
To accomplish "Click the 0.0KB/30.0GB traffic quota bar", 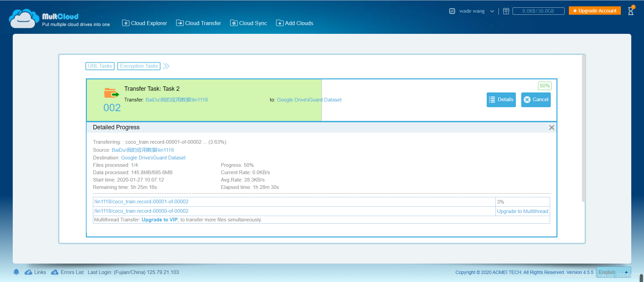I will click(x=538, y=11).
